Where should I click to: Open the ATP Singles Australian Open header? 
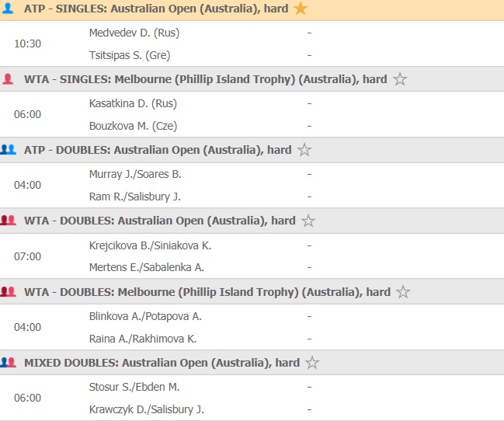coord(155,9)
